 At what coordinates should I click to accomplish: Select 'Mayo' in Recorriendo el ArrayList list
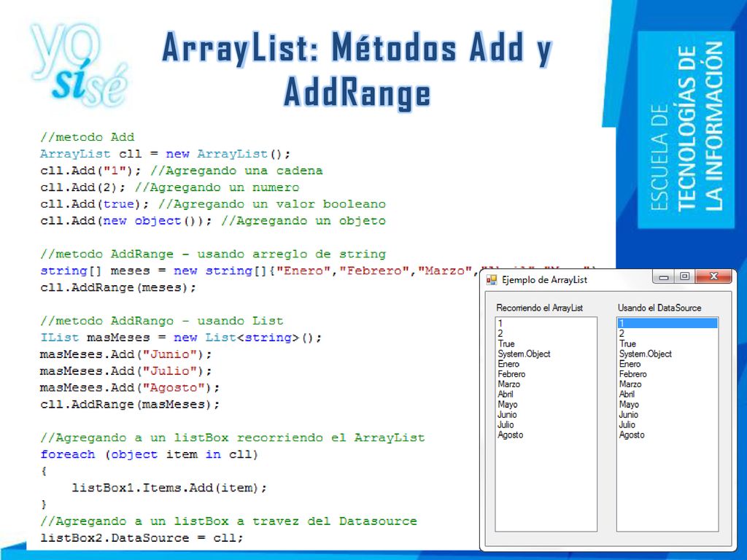click(x=508, y=404)
